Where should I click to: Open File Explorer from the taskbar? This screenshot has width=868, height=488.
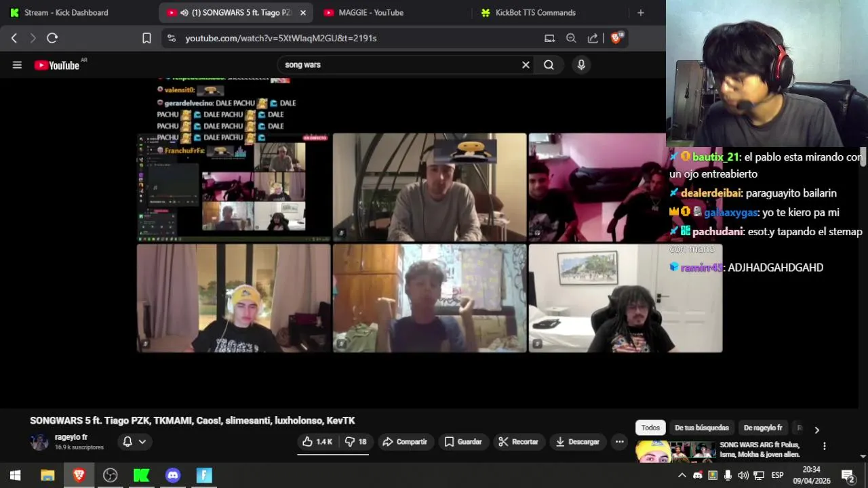point(47,475)
